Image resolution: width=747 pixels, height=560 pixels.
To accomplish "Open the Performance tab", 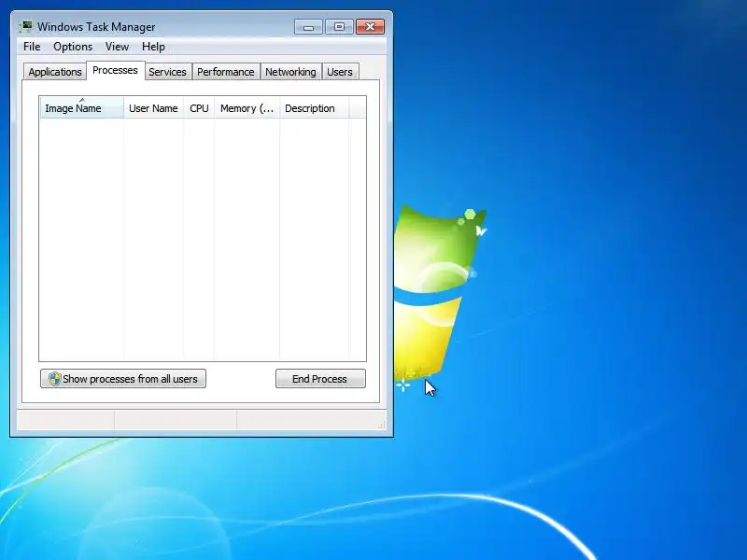I will coord(226,72).
